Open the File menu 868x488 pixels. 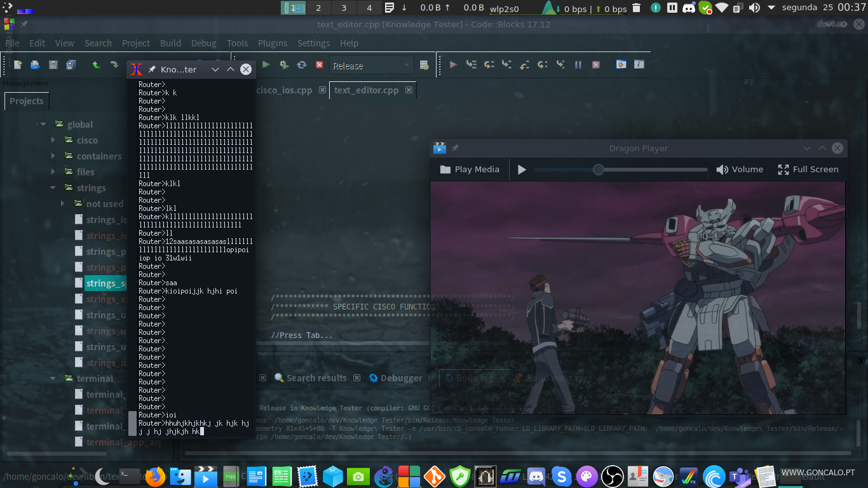pyautogui.click(x=13, y=43)
